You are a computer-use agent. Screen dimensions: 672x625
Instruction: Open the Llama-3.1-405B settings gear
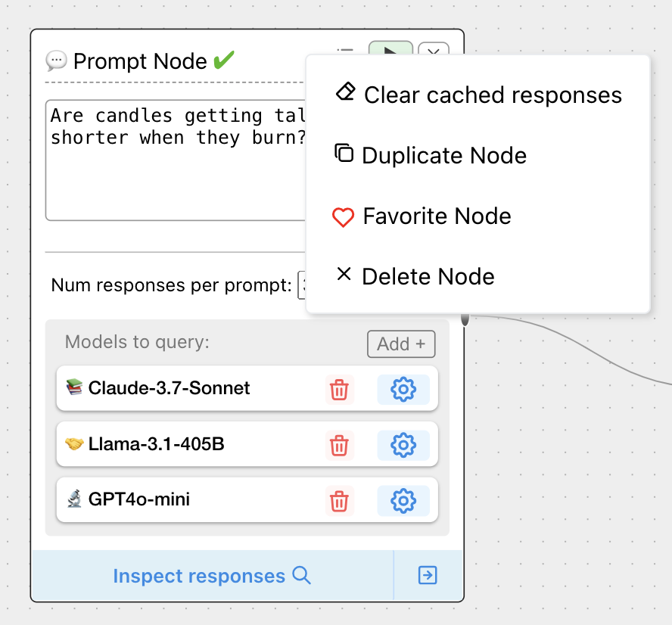pyautogui.click(x=403, y=445)
